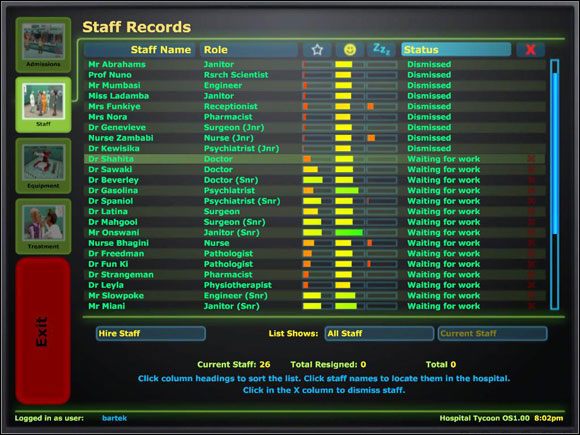Viewport: 580px width, 435px height.
Task: Dismiss Mr Slowpoke with red X
Action: [531, 296]
